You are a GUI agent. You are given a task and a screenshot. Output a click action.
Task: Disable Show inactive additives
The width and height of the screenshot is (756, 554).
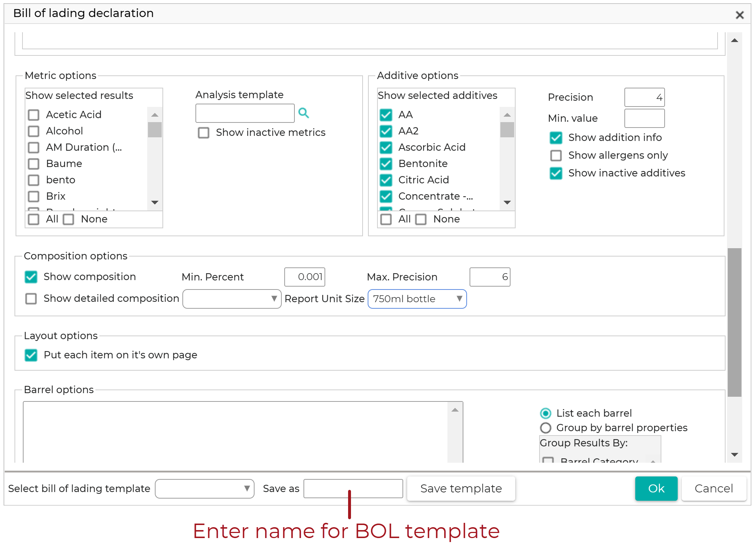(x=556, y=173)
